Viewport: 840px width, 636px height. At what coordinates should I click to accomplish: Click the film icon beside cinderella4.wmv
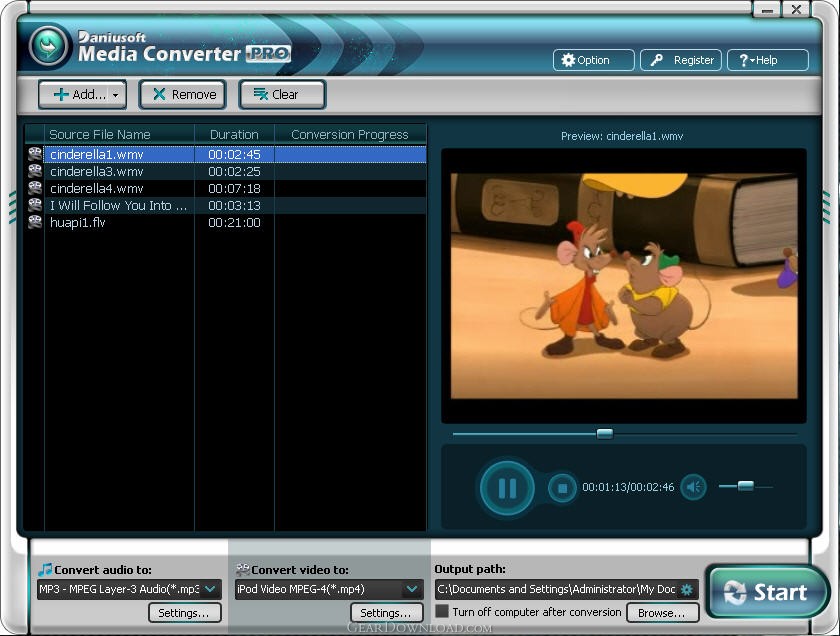click(35, 189)
